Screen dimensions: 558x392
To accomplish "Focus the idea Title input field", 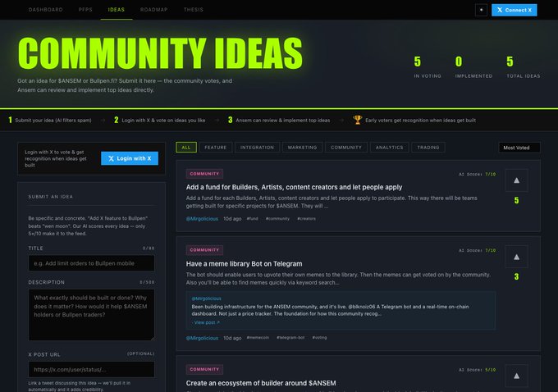I will click(x=91, y=263).
